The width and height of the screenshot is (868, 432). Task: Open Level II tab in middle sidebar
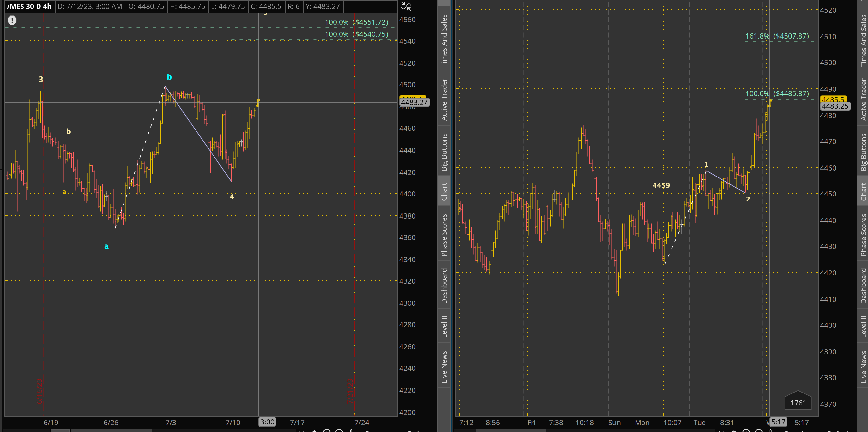(x=444, y=326)
